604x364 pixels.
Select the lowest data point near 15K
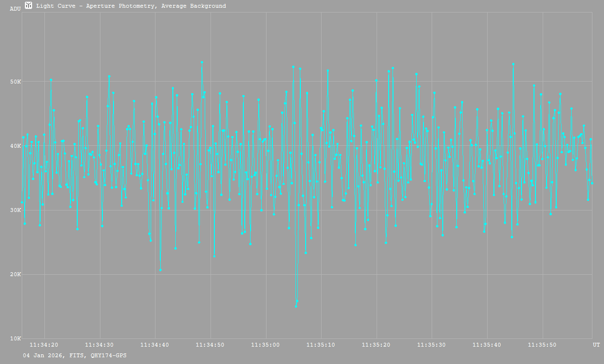tap(296, 306)
